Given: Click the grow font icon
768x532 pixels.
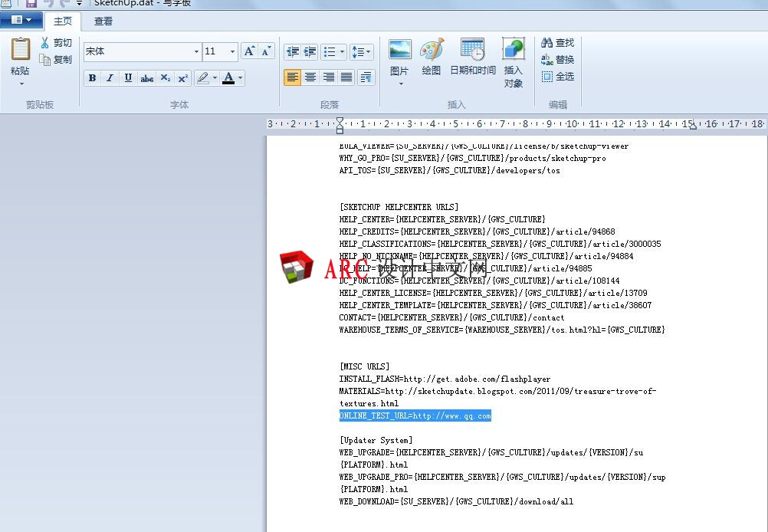Looking at the screenshot, I should coord(249,51).
